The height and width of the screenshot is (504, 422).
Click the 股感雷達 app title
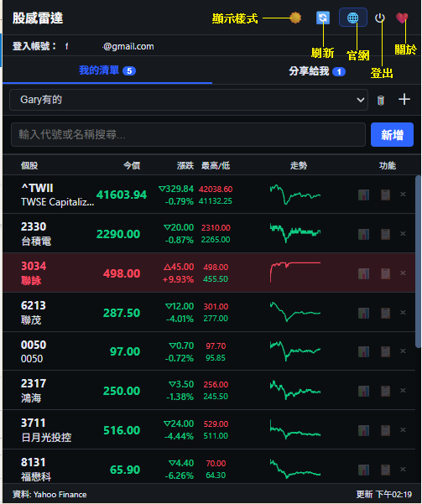point(38,18)
